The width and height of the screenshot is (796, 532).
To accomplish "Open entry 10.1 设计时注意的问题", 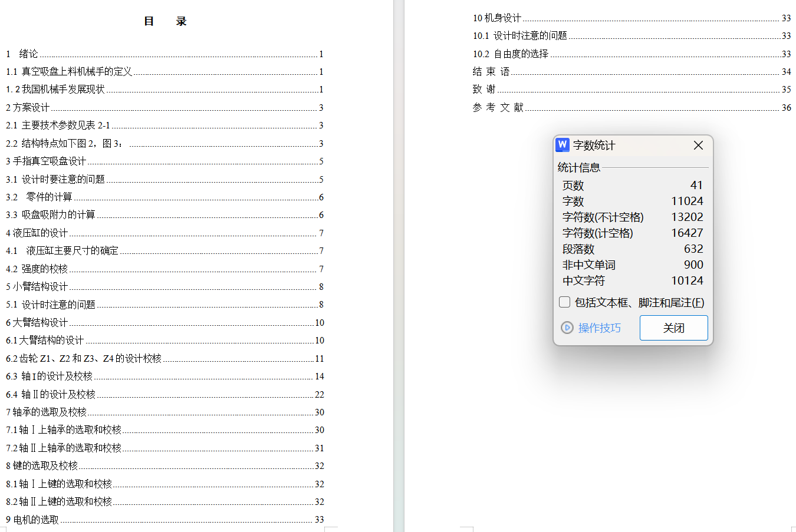I will coord(631,35).
